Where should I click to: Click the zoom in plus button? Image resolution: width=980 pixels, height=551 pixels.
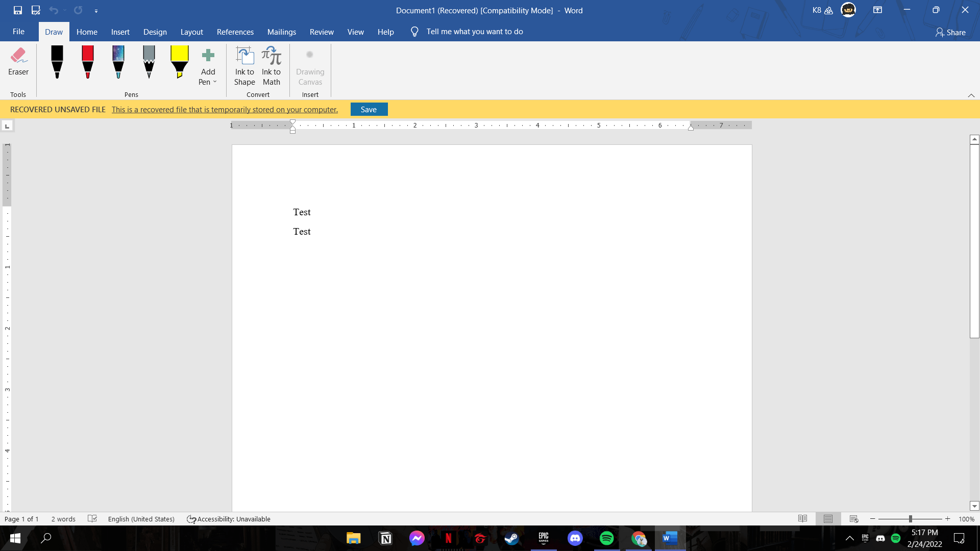948,519
